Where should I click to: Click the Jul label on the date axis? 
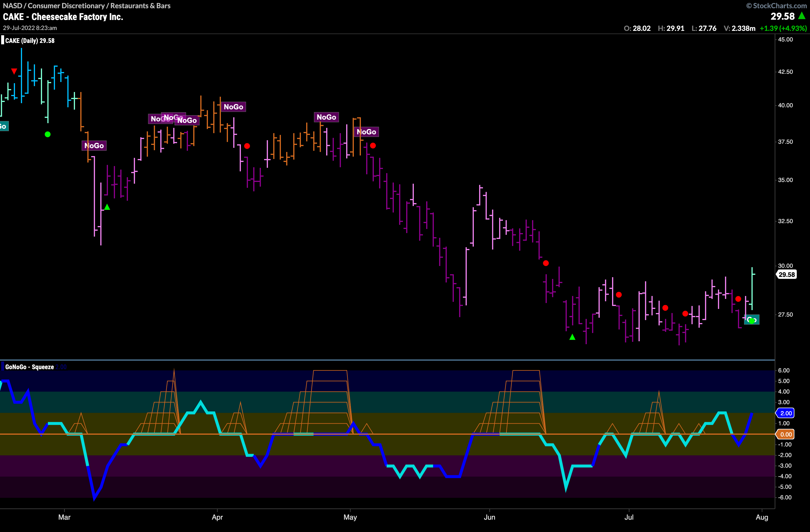629,517
